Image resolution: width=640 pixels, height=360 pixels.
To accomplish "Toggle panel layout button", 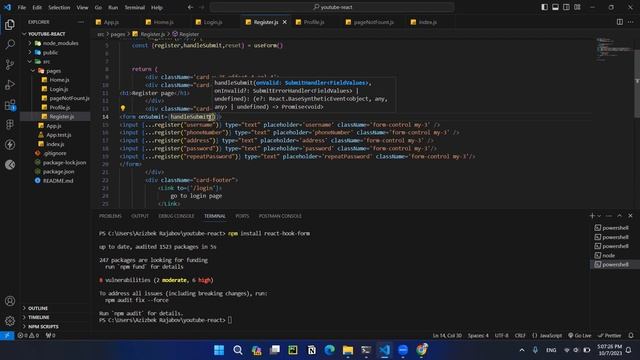I will [556, 7].
